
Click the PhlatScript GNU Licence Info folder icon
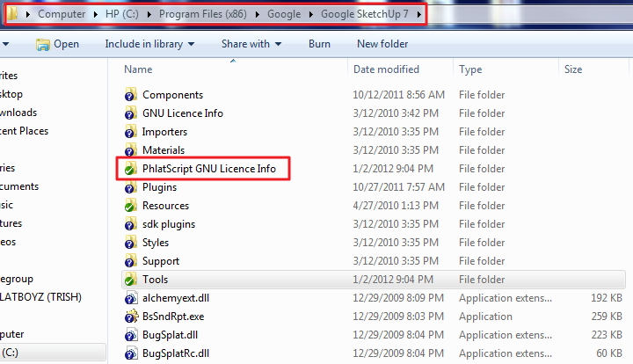[130, 169]
